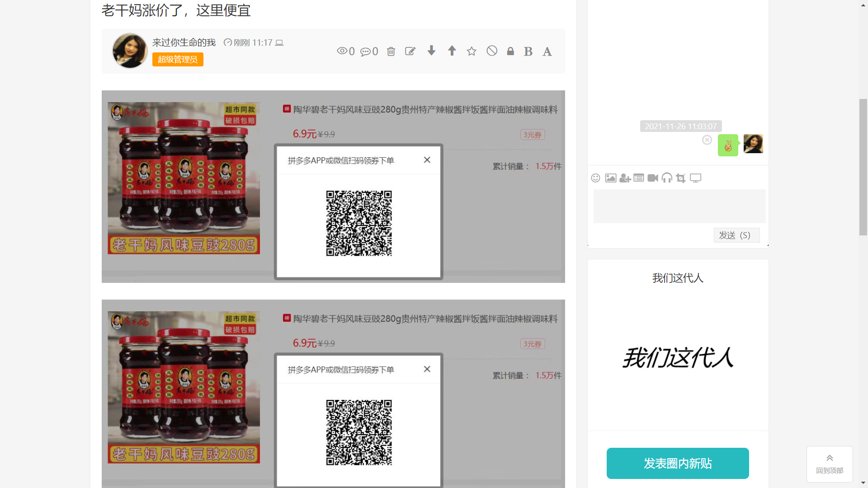Click the 发送 (S) send button

click(736, 235)
